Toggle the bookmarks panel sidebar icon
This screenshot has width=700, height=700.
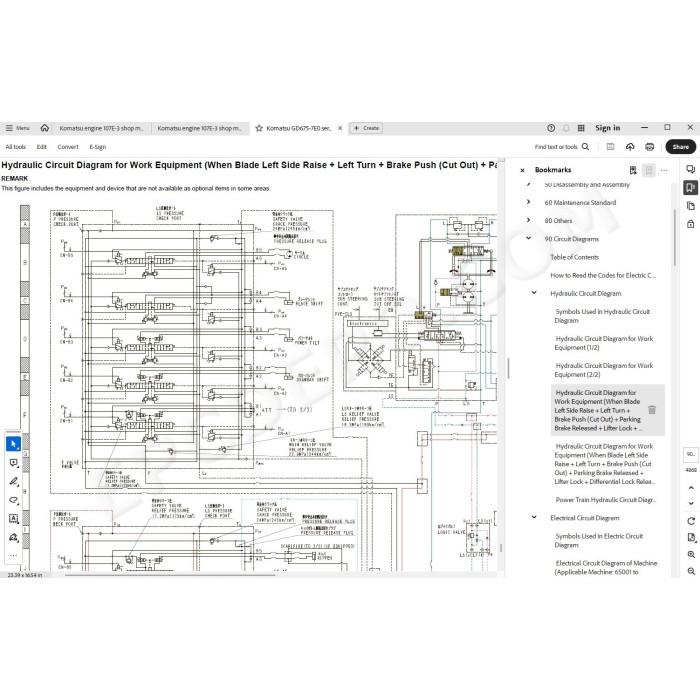coord(691,188)
